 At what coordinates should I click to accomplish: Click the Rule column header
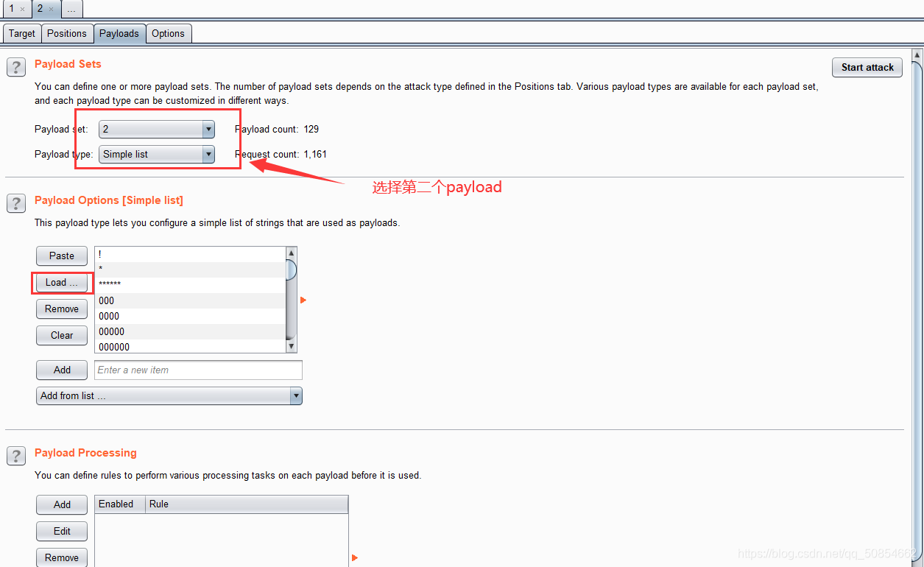point(247,504)
